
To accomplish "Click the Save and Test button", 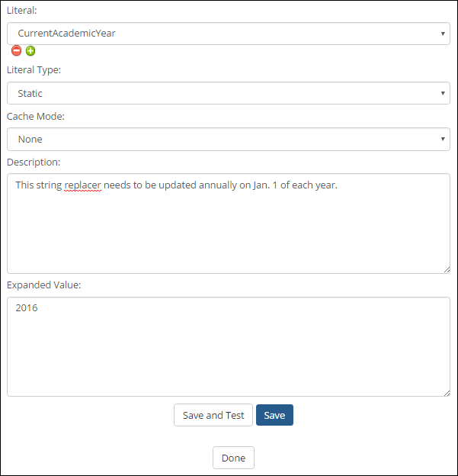I will point(213,415).
